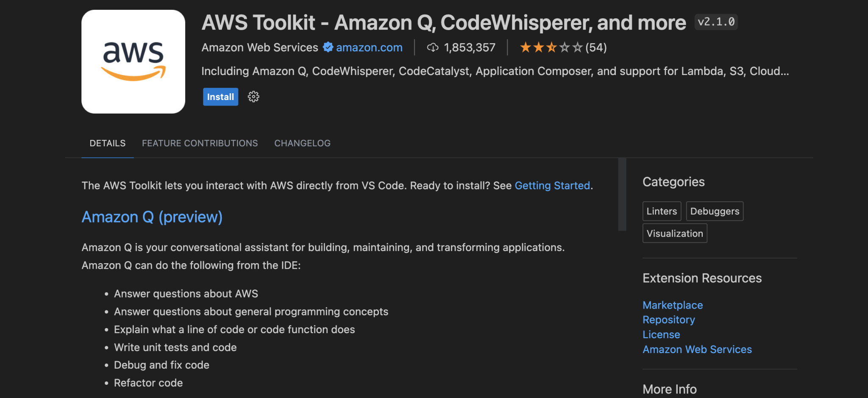868x398 pixels.
Task: Select the v2.1.0 version badge
Action: 715,22
